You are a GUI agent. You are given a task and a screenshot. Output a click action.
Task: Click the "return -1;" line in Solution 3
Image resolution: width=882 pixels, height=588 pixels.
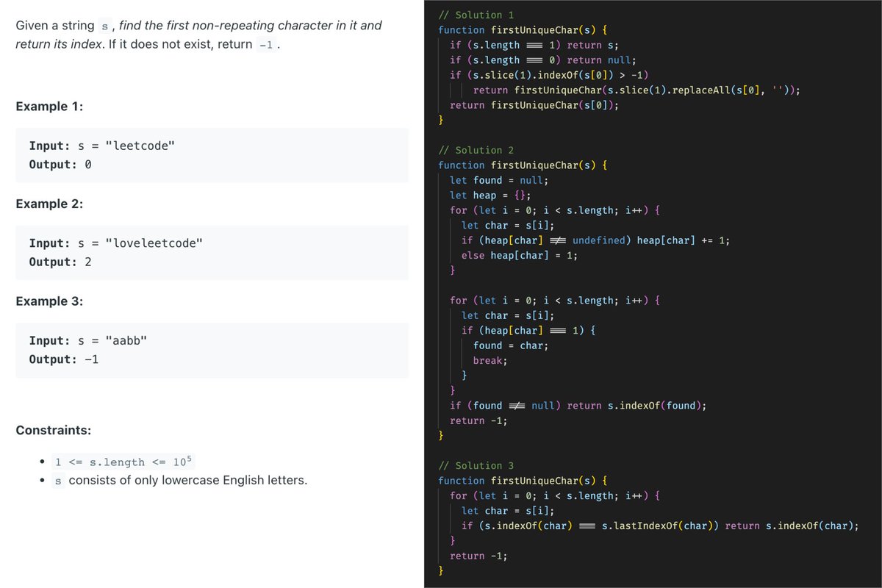[478, 556]
